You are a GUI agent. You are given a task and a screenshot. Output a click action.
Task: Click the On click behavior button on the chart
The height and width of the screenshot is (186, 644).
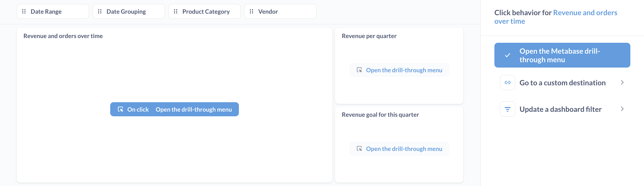point(174,109)
